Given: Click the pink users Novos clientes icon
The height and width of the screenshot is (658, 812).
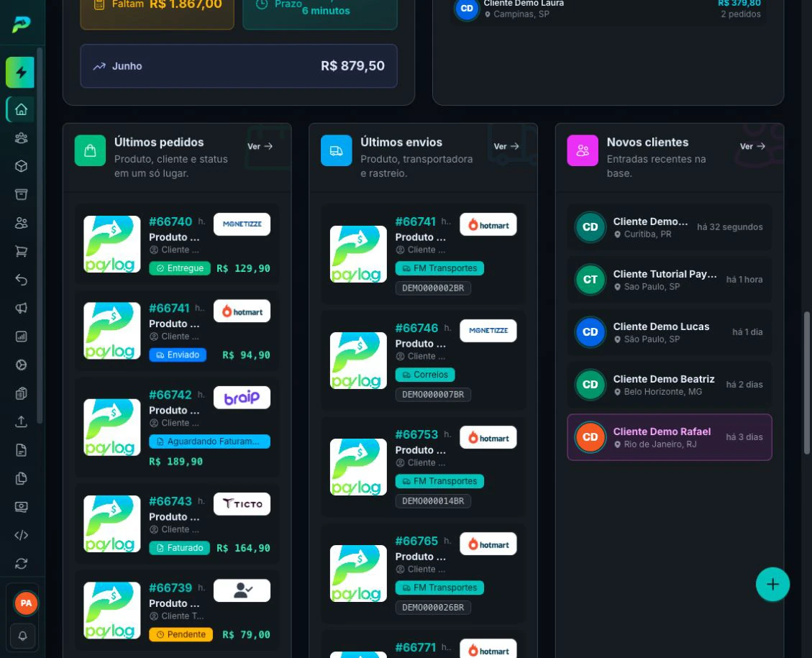Looking at the screenshot, I should coord(583,150).
